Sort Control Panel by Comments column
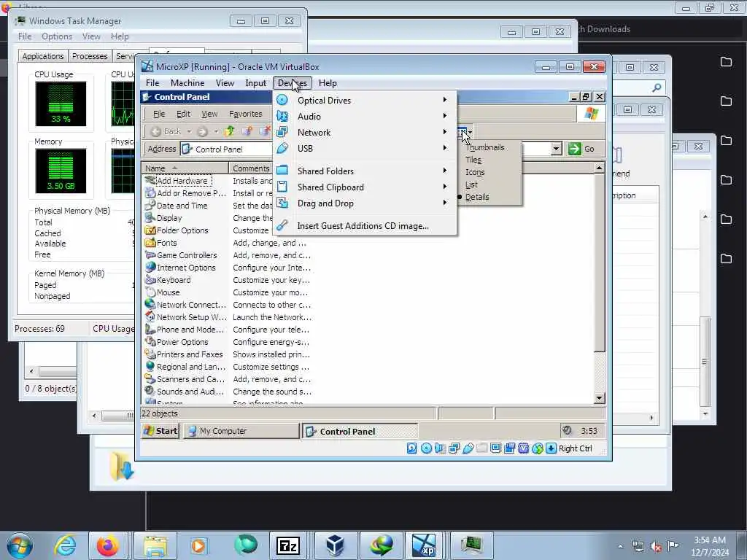Screen dimensions: 747x560 [x=251, y=168]
